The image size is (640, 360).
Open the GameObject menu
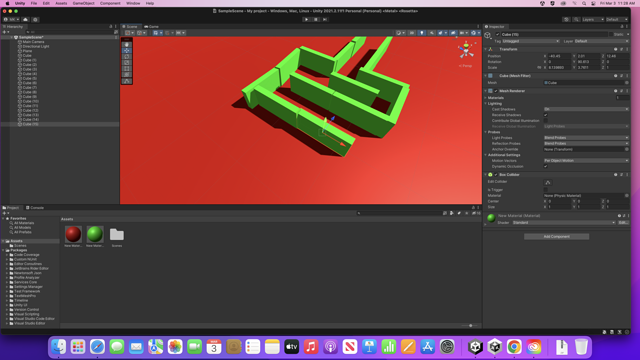coord(83,3)
